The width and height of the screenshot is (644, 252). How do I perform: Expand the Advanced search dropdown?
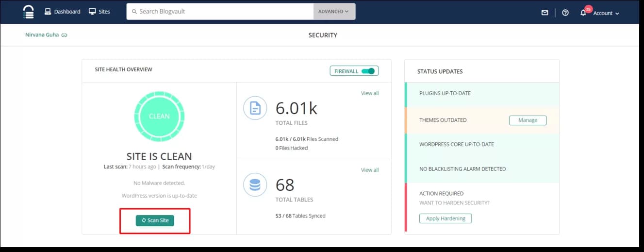(x=334, y=12)
